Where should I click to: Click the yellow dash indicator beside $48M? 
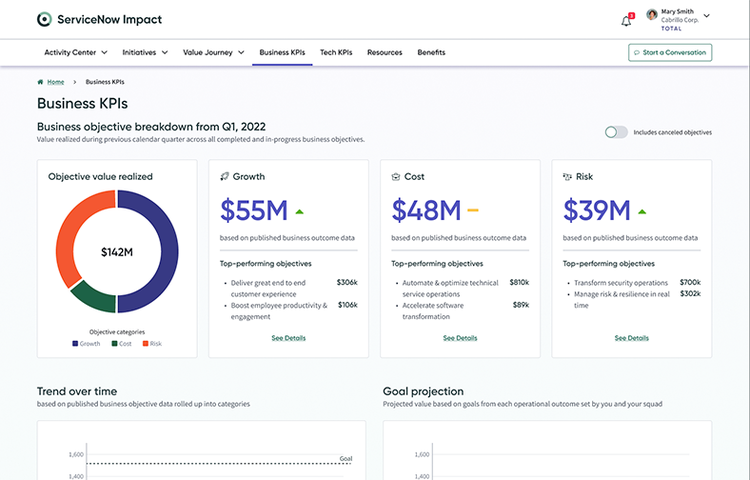click(473, 210)
